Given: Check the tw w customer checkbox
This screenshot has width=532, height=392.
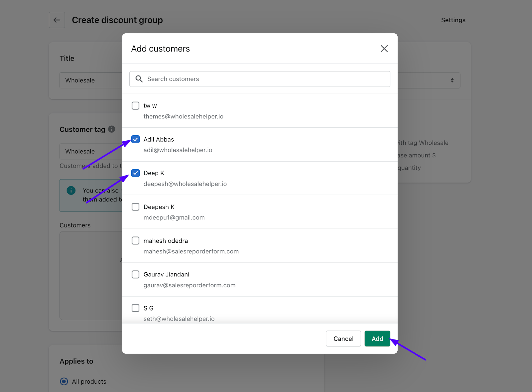Looking at the screenshot, I should click(135, 106).
